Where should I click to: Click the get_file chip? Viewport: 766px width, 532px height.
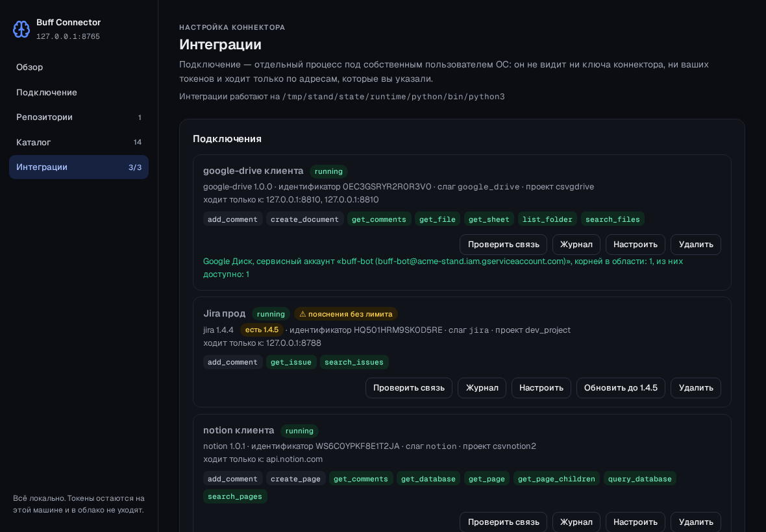pyautogui.click(x=438, y=219)
